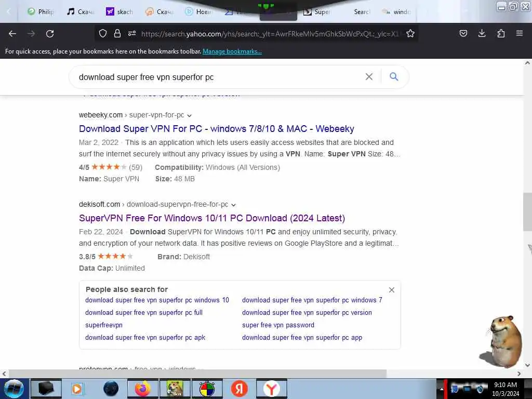Viewport: 532px width, 399px height.
Task: Search superfor pc app suggestion
Action: 302,338
